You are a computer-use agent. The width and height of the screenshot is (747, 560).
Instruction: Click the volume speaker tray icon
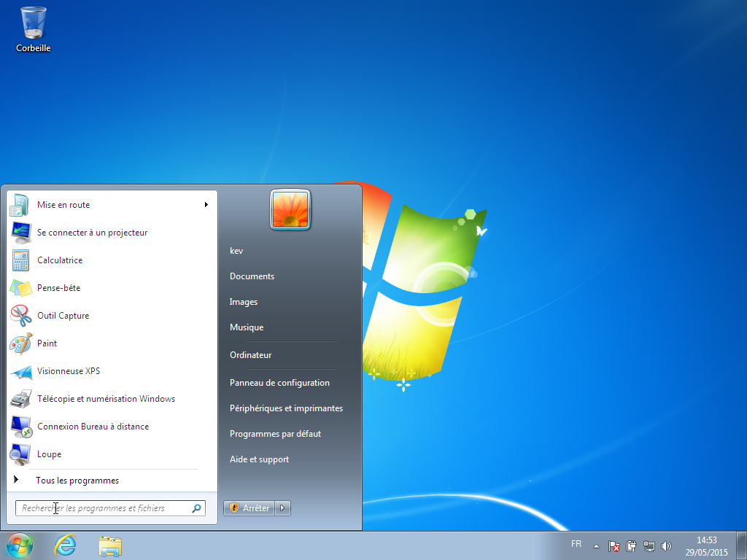[x=667, y=546]
